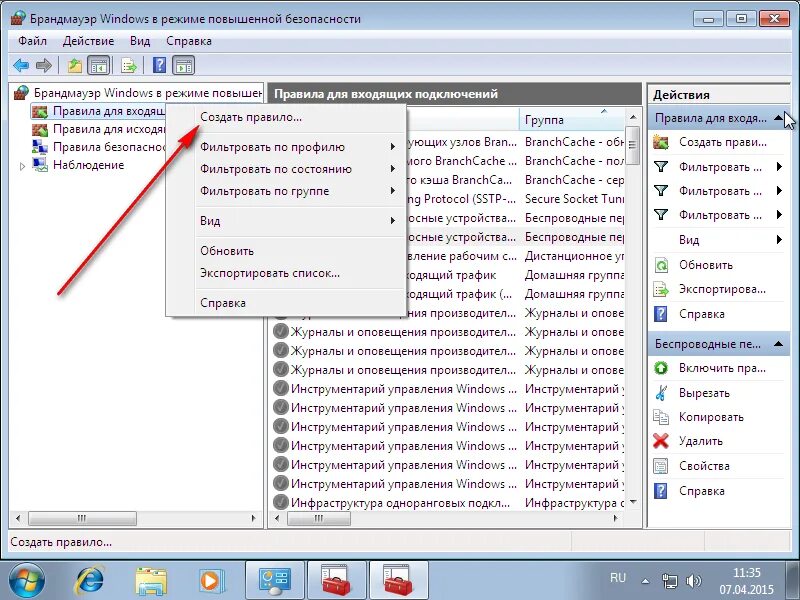Click the Export list toolbar icon
Viewport: 800px width, 600px height.
pos(129,65)
